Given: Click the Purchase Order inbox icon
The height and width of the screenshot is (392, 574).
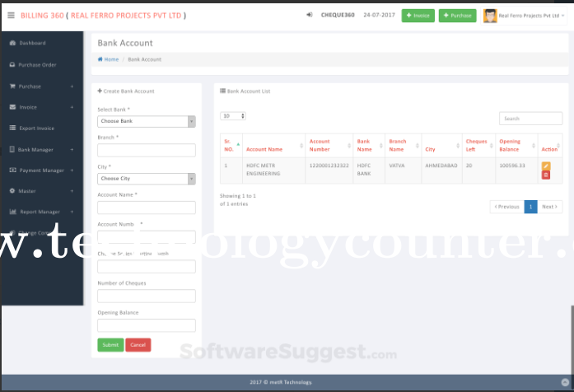Looking at the screenshot, I should point(12,65).
